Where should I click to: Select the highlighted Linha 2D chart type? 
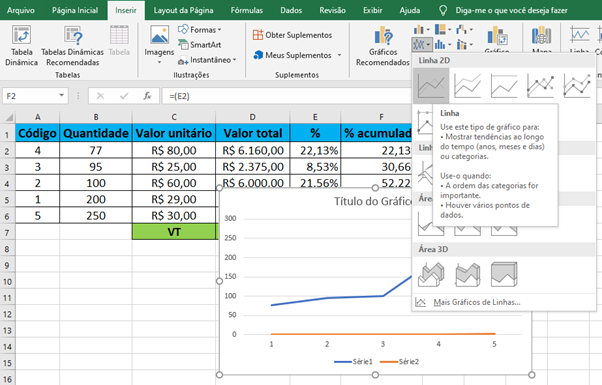tap(431, 85)
